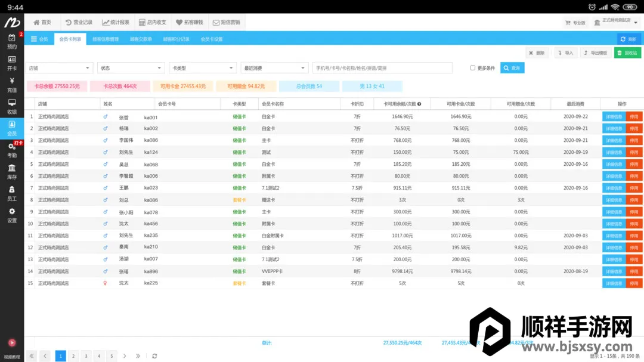The width and height of the screenshot is (644, 362).
Task: Open the 预约 appointment sidebar icon
Action: tap(12, 41)
